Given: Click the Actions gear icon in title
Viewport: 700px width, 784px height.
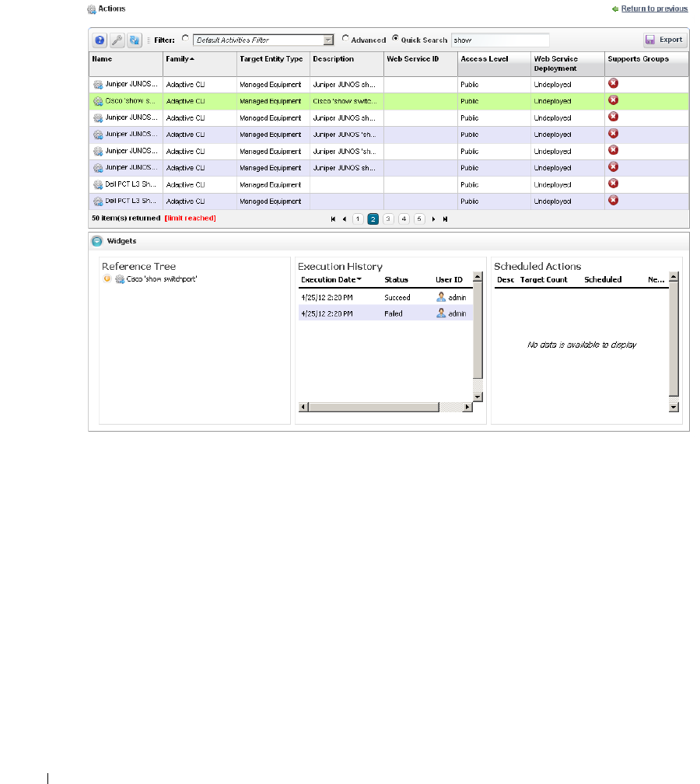Looking at the screenshot, I should 92,9.
